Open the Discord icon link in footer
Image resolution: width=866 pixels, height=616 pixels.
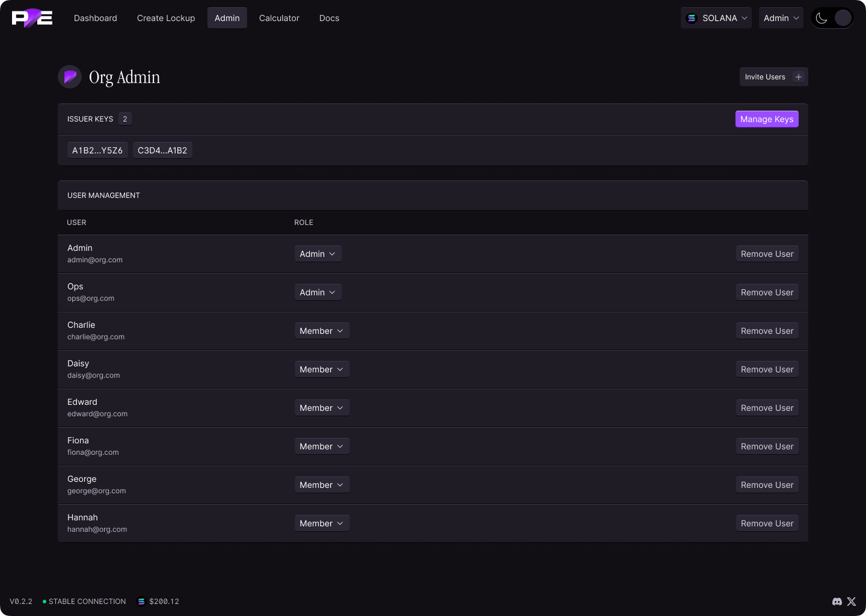837,602
